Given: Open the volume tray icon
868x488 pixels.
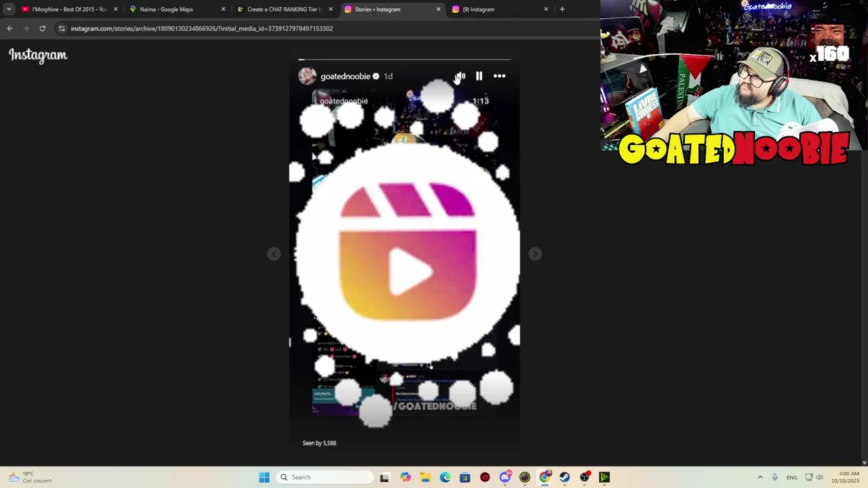Looking at the screenshot, I should (x=819, y=477).
